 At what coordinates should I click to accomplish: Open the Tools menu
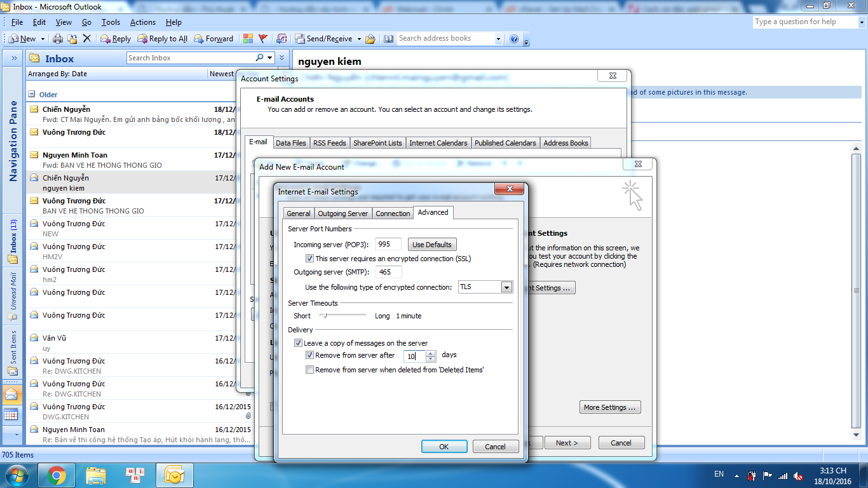(x=111, y=22)
